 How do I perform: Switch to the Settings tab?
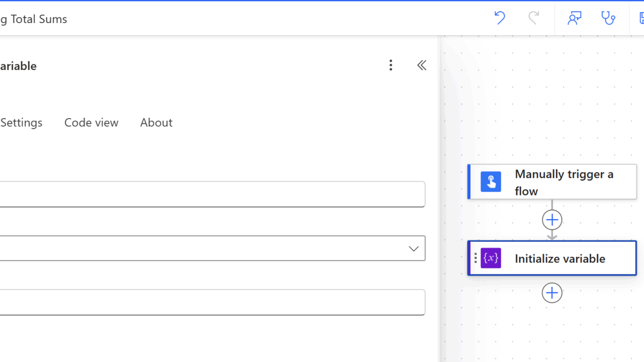click(21, 123)
